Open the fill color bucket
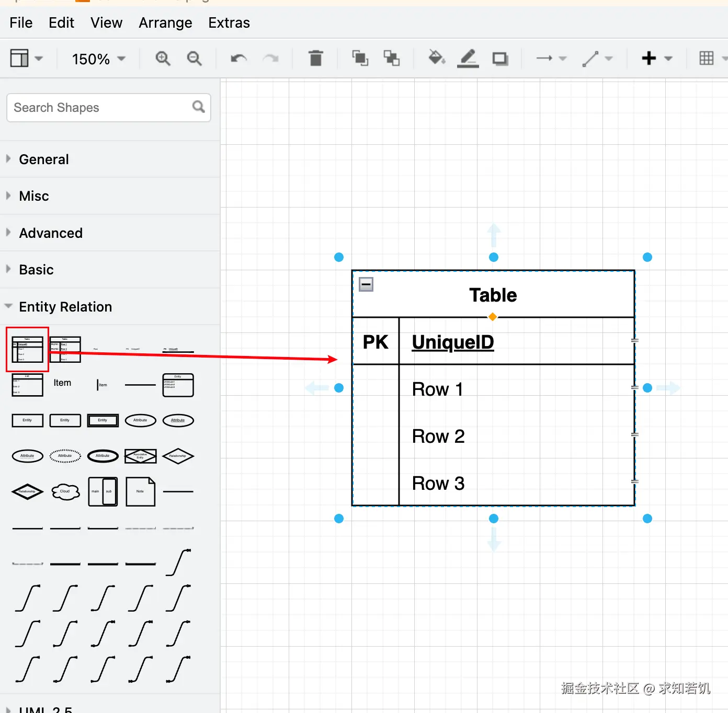Viewport: 728px width, 713px height. [436, 57]
